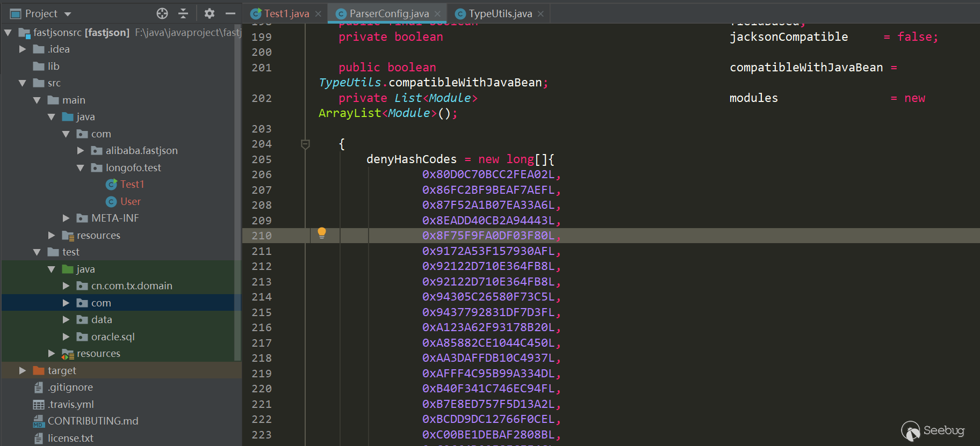
Task: Collapse the src folder
Action: pyautogui.click(x=23, y=83)
